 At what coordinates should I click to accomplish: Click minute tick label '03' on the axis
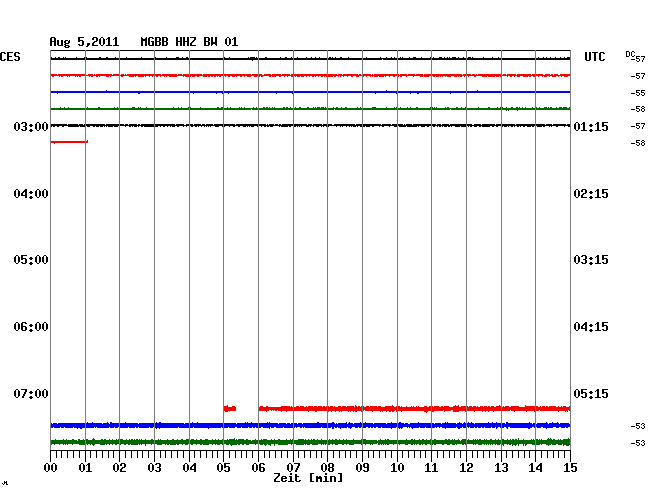[154, 468]
